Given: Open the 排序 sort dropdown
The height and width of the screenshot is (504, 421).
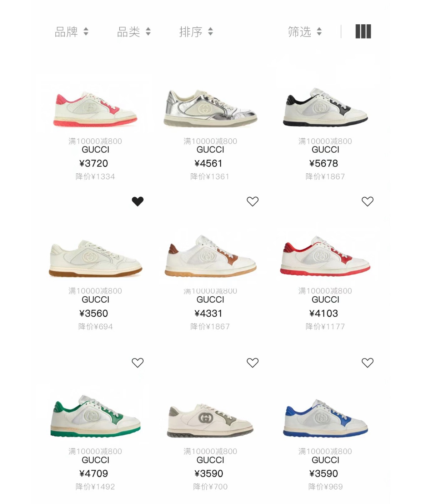Looking at the screenshot, I should 196,32.
